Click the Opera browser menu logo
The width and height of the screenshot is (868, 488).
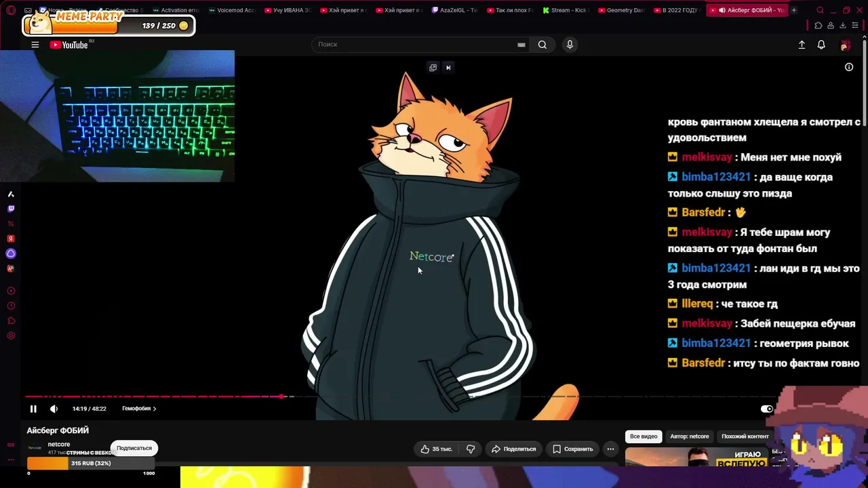(x=11, y=10)
